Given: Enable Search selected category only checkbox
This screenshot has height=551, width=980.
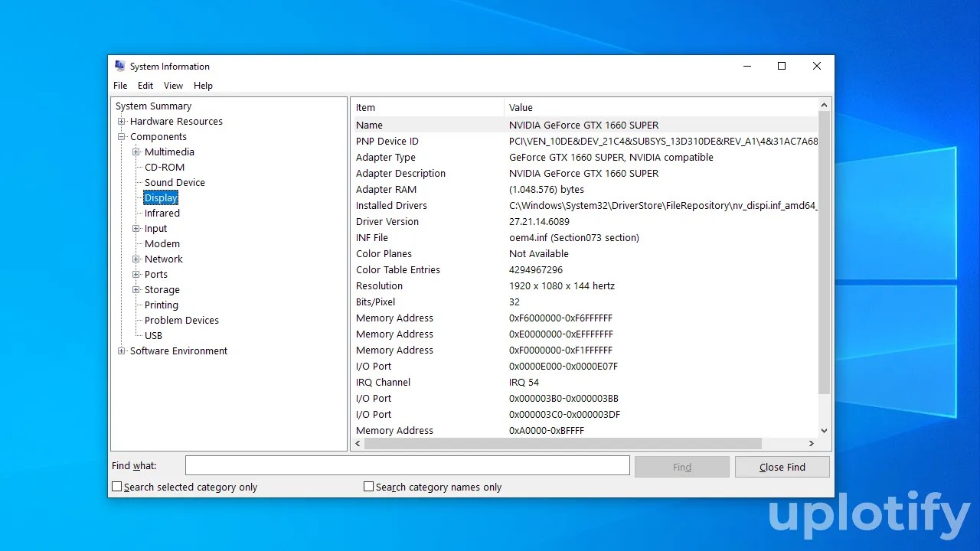Looking at the screenshot, I should (117, 487).
